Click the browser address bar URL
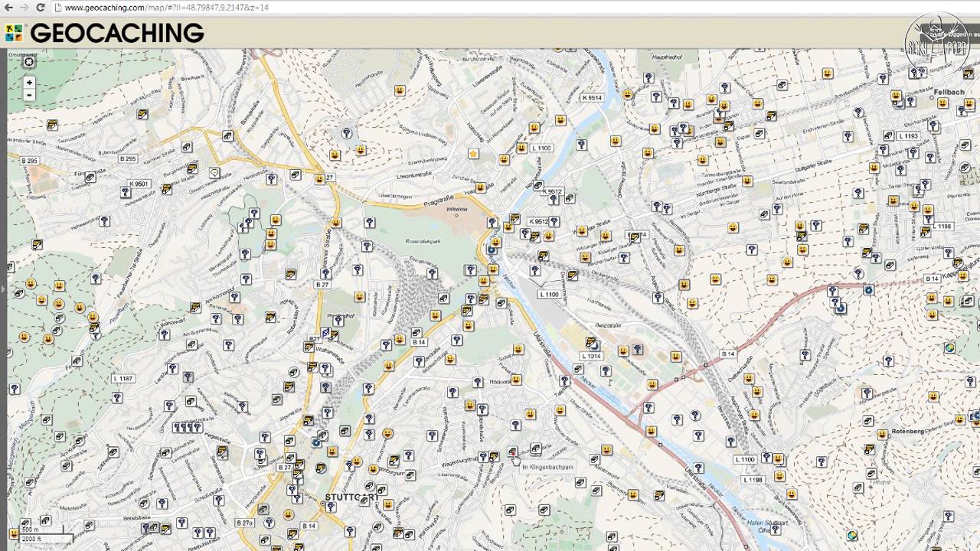This screenshot has height=551, width=980. [x=166, y=7]
